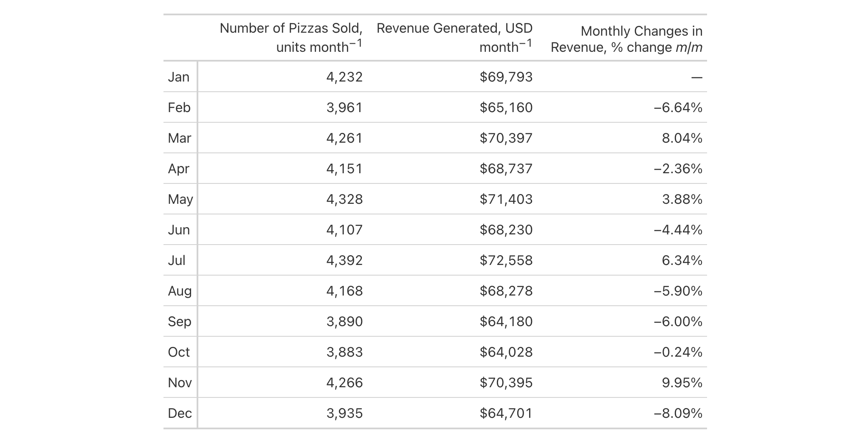Select the 9.95% change cell for November
The height and width of the screenshot is (445, 868).
click(x=682, y=383)
